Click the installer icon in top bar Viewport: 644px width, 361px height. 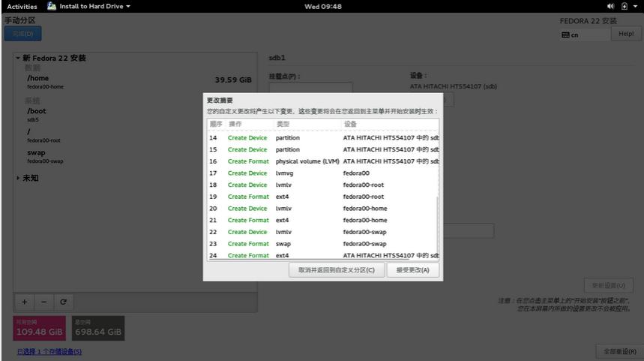pos(51,6)
